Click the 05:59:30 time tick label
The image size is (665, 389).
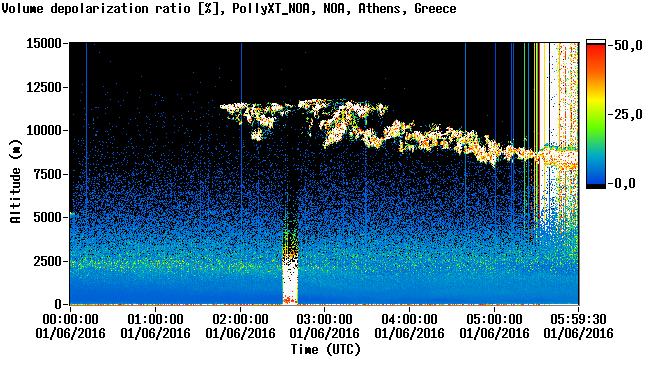pyautogui.click(x=578, y=319)
